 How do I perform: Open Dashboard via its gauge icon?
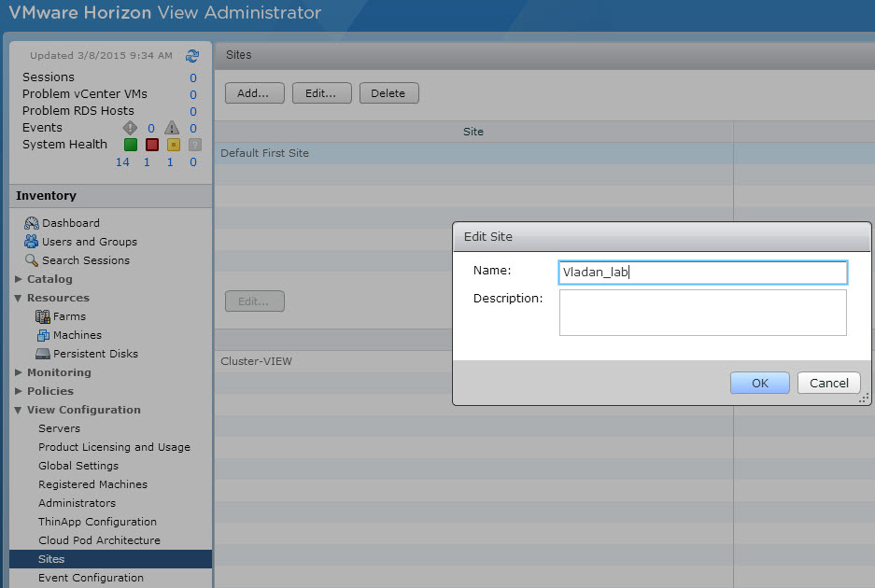[x=31, y=223]
